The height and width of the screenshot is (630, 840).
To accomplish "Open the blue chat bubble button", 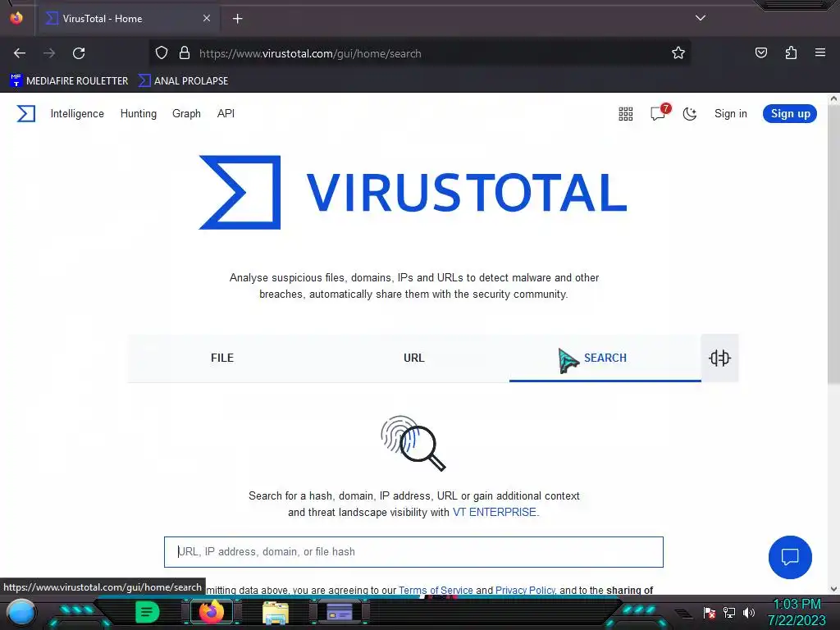I will (x=790, y=557).
